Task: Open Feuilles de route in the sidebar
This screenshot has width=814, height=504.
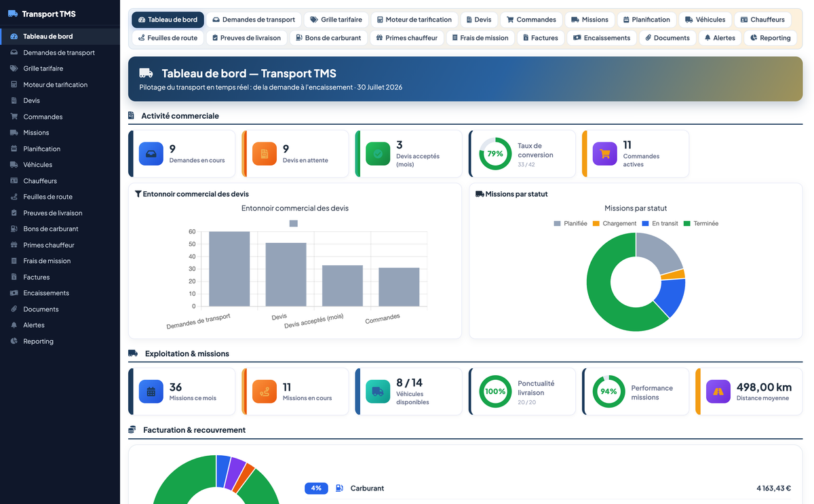Action: click(60, 197)
